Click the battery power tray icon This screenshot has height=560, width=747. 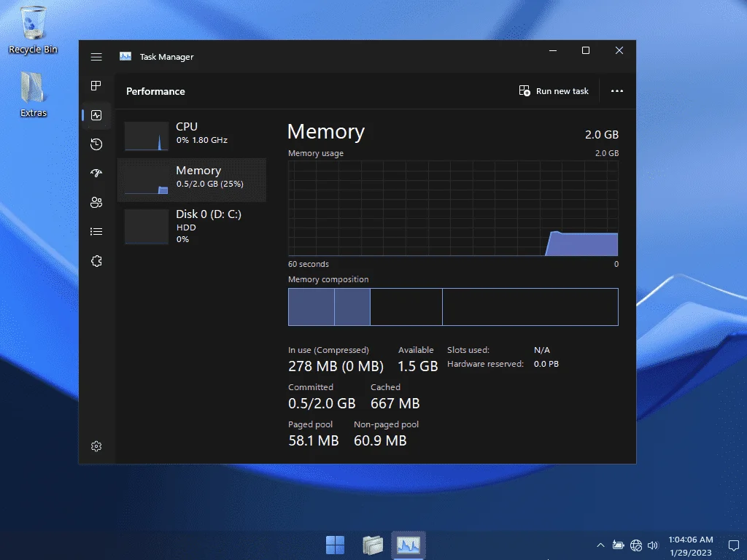[619, 545]
